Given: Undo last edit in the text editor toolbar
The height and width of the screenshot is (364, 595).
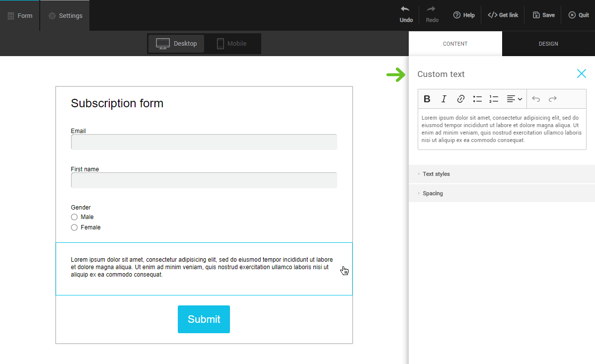Looking at the screenshot, I should click(536, 99).
